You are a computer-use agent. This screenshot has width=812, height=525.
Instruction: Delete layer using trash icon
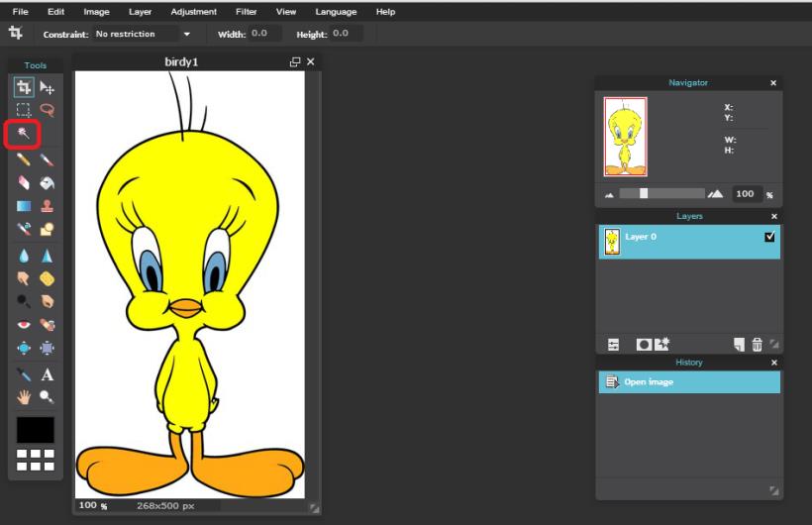coord(757,344)
